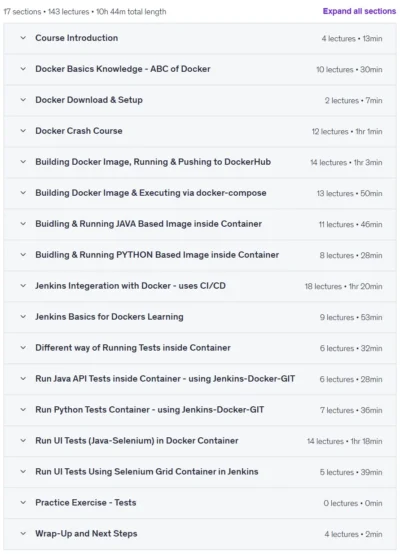Open Run UI Tests Using Selenium Grid section

(x=200, y=472)
